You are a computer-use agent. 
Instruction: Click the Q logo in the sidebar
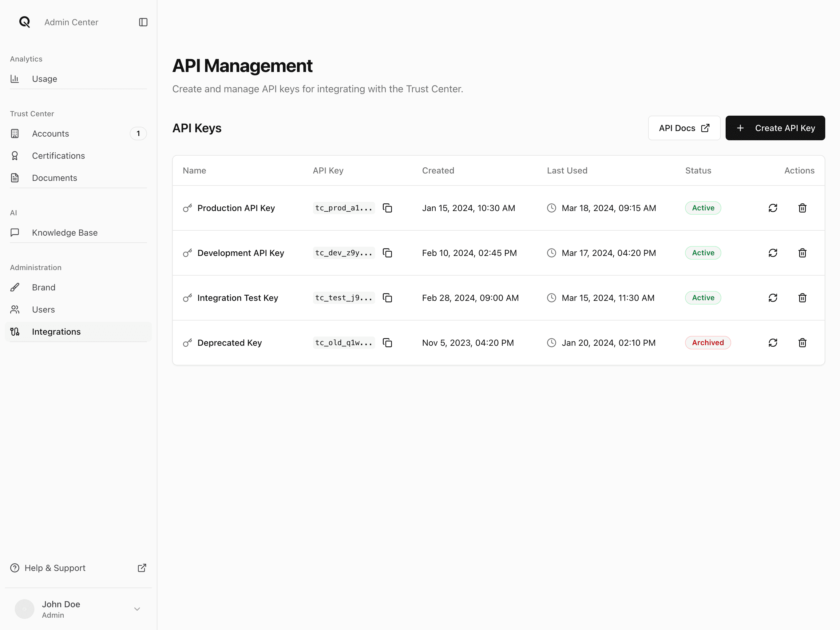[24, 22]
